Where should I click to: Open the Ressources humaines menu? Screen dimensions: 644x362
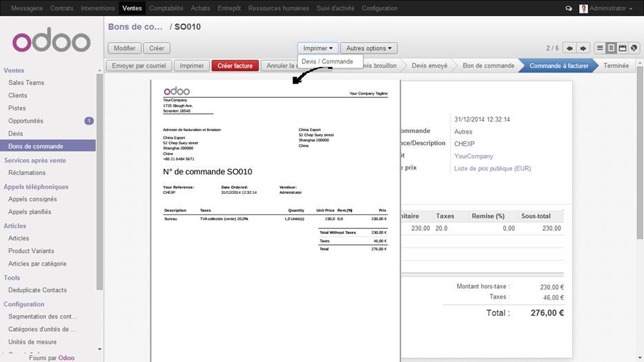279,8
